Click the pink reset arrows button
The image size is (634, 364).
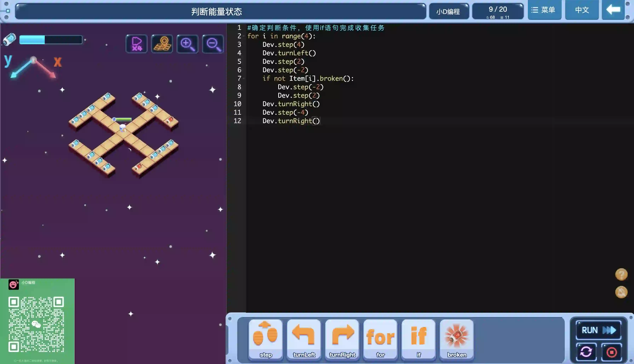coord(586,352)
